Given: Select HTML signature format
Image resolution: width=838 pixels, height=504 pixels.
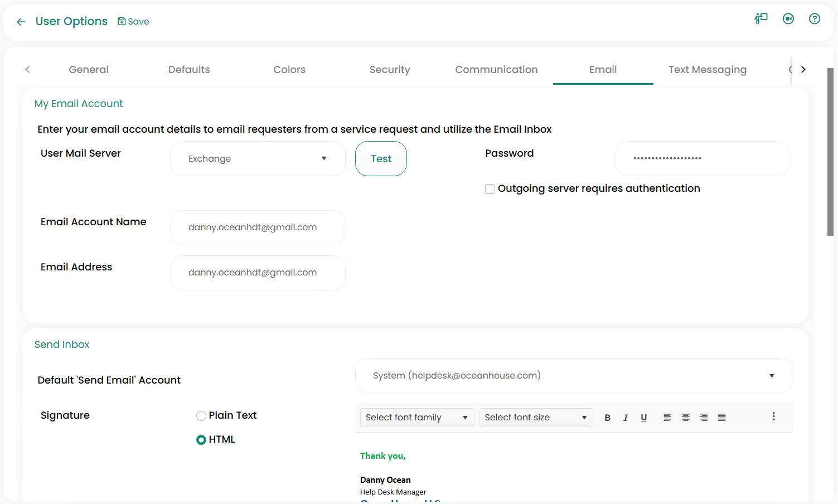Looking at the screenshot, I should pos(201,440).
